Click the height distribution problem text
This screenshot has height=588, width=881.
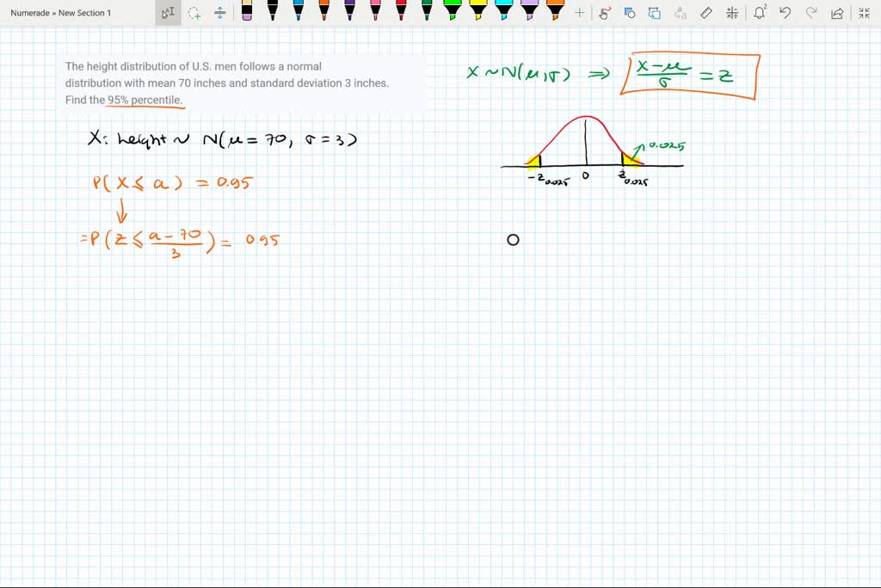[x=227, y=83]
